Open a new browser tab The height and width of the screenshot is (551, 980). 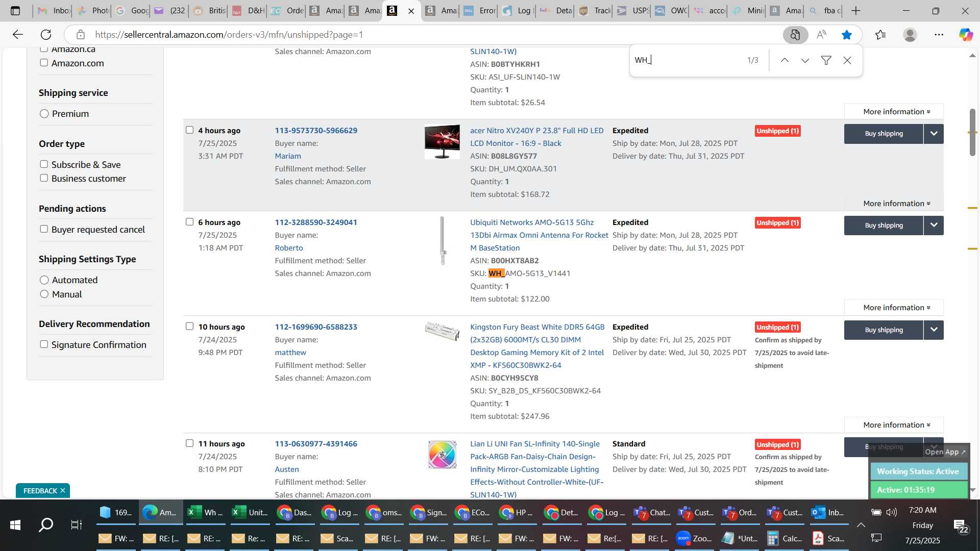tap(856, 11)
